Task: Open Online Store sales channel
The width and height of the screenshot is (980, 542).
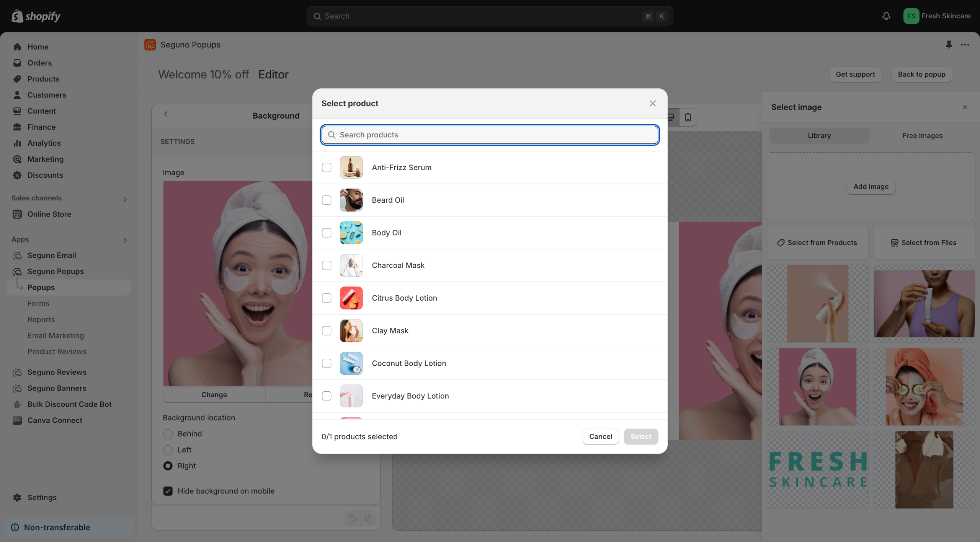Action: pos(49,214)
